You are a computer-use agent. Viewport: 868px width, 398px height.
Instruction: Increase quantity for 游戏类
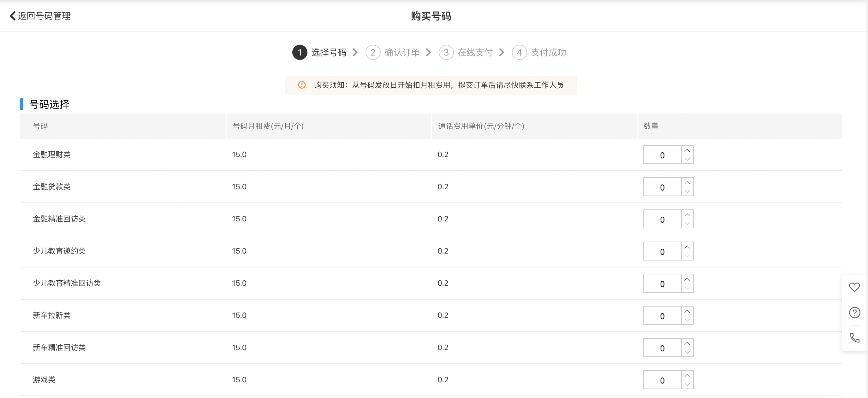coord(687,375)
